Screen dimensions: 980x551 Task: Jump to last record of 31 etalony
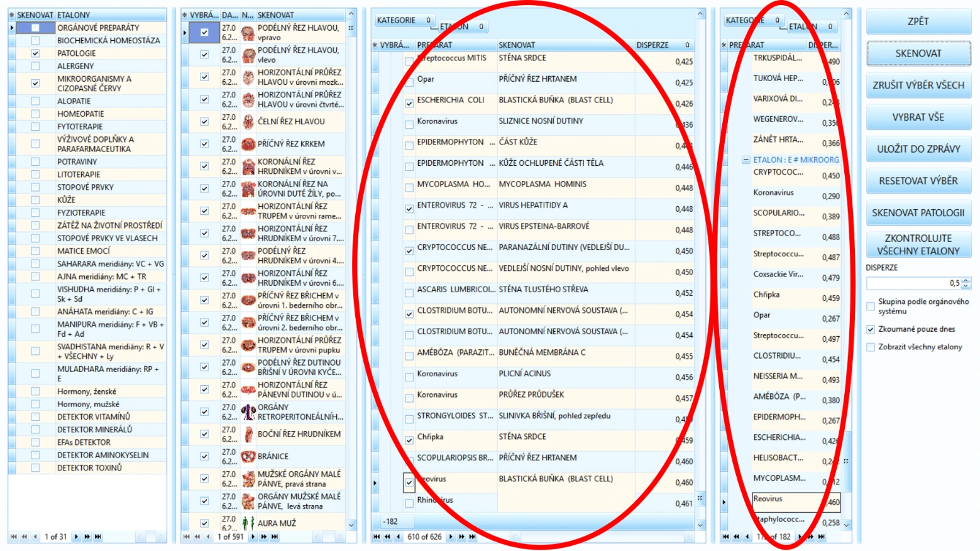[x=98, y=537]
